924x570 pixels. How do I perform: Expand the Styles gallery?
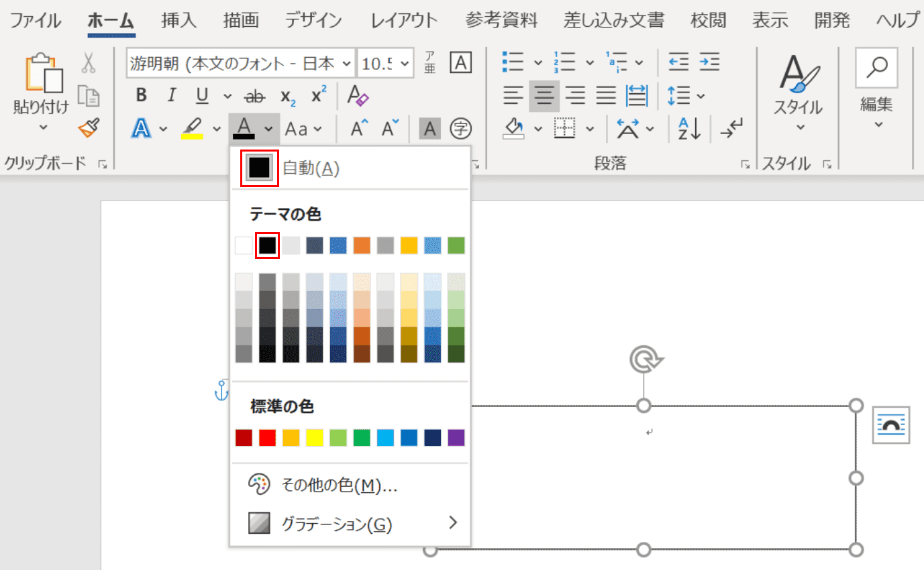[x=799, y=93]
